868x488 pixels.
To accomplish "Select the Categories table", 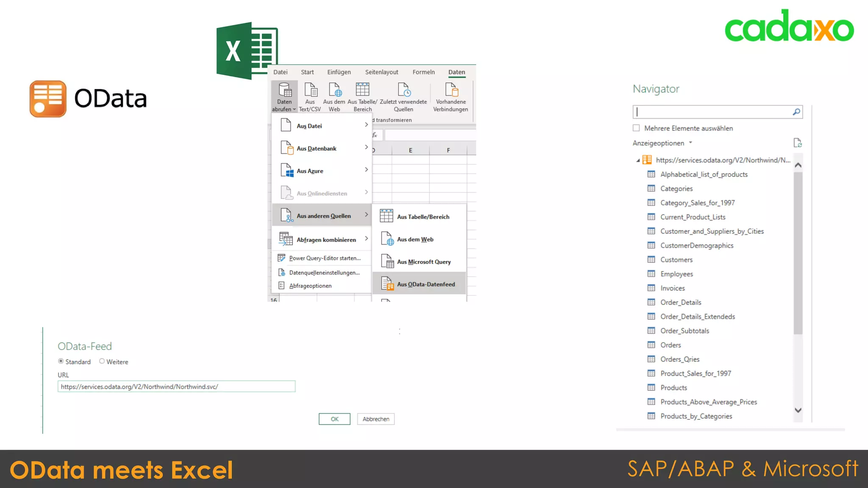I will click(676, 189).
